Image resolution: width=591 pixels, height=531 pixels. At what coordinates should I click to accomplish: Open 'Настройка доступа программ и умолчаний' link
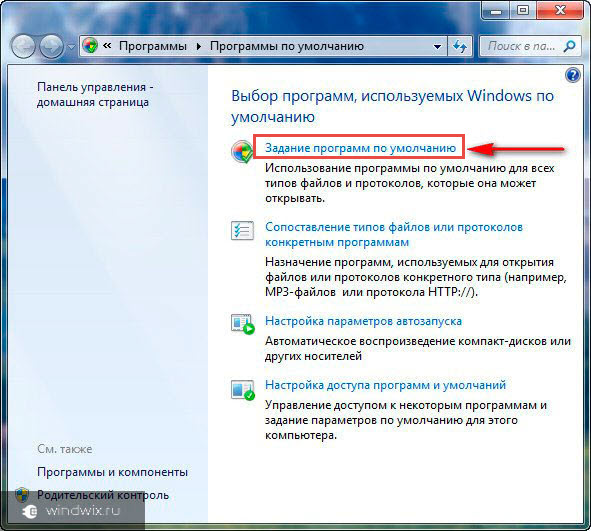tap(385, 385)
